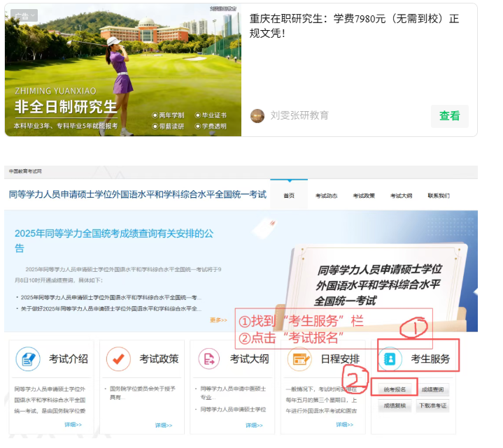503x448 pixels.
Task: Click the golf course ad image
Action: pos(122,70)
